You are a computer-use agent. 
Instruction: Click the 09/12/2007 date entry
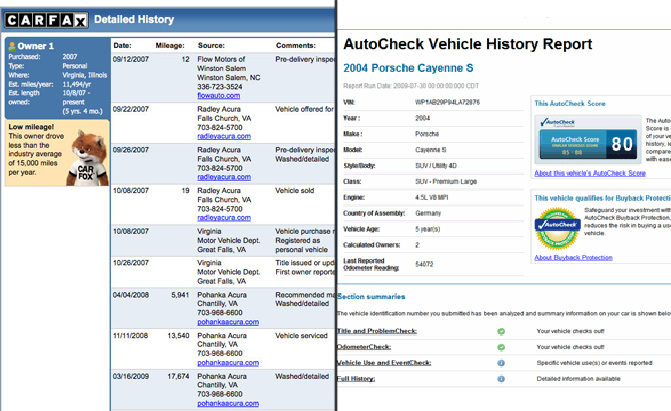(131, 59)
